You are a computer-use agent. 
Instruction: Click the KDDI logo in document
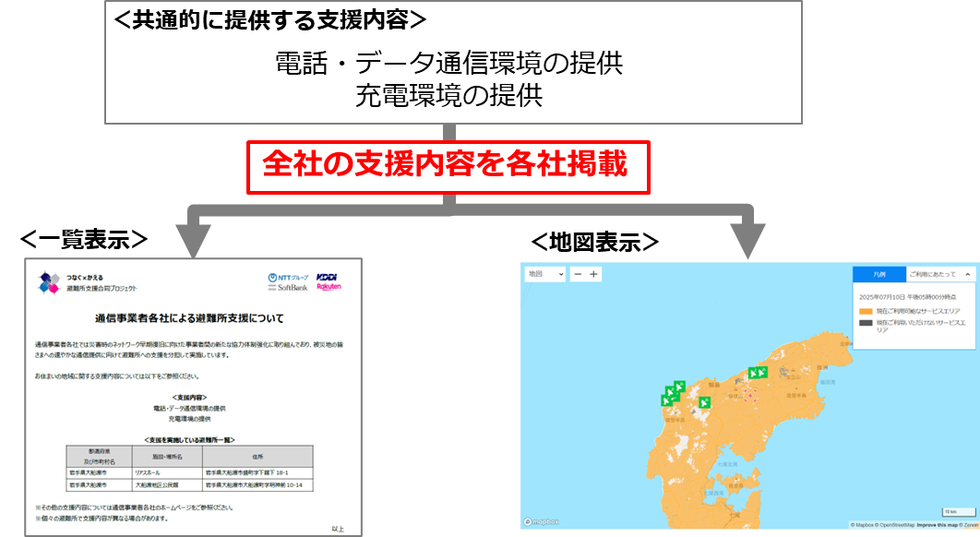pos(328,277)
